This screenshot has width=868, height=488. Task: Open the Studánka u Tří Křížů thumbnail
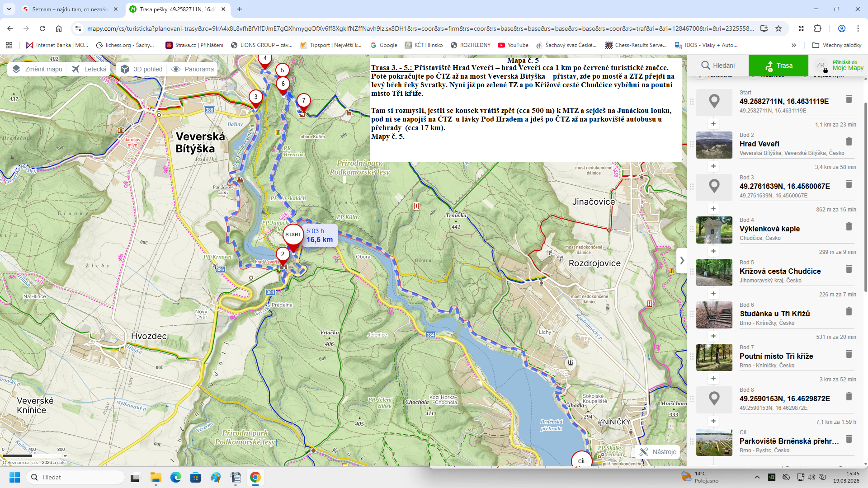[714, 315]
